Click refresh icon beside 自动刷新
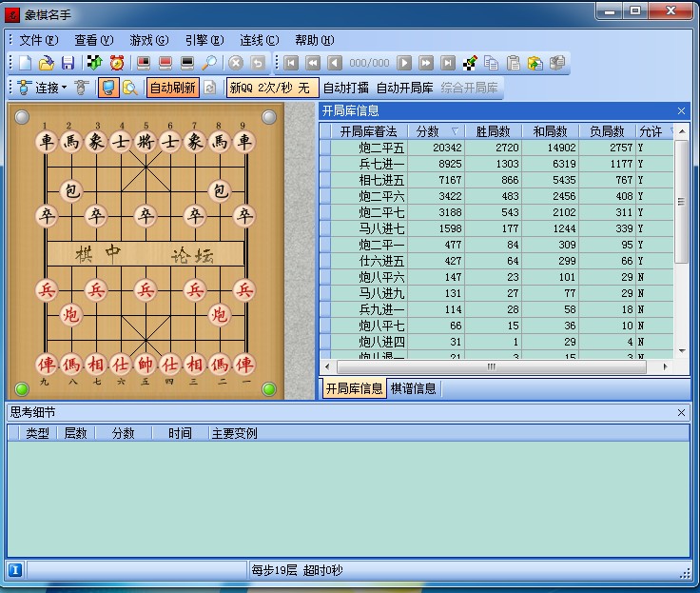The height and width of the screenshot is (593, 700). tap(210, 88)
